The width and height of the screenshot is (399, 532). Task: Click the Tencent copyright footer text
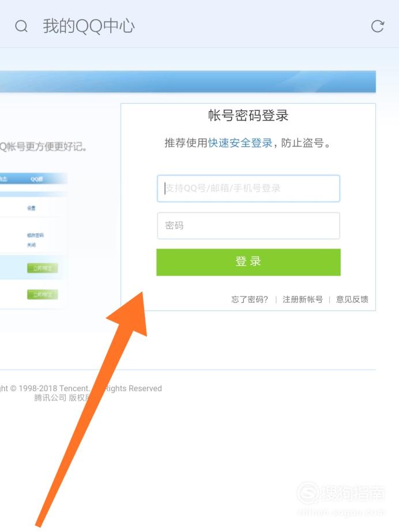pyautogui.click(x=81, y=393)
